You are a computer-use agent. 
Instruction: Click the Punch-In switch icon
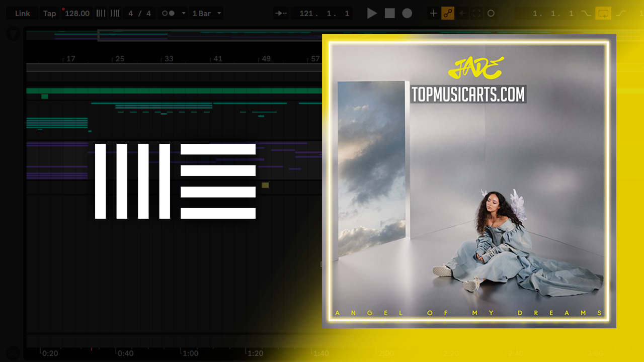586,14
